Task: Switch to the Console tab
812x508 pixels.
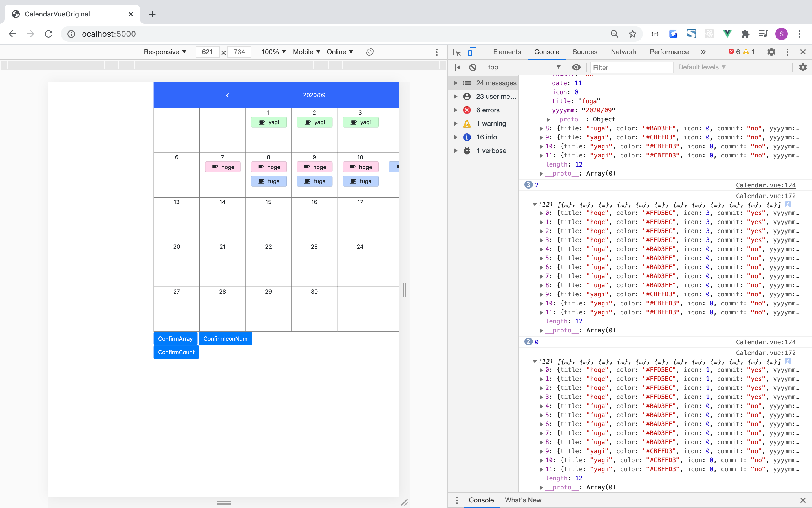Action: [x=547, y=52]
